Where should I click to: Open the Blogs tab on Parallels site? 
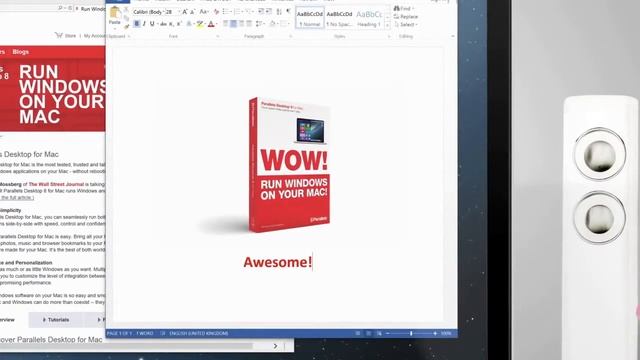(x=20, y=52)
